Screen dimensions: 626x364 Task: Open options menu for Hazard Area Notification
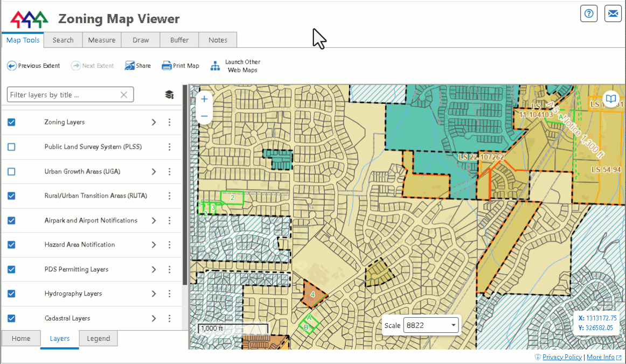coord(169,244)
